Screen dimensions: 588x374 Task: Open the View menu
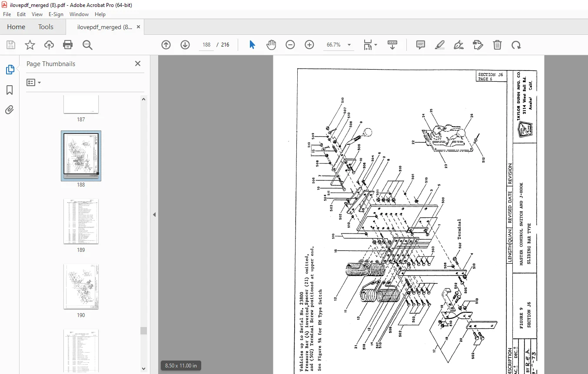point(37,14)
